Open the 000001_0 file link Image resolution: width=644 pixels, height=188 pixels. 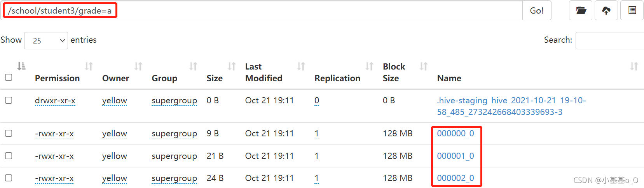click(455, 156)
